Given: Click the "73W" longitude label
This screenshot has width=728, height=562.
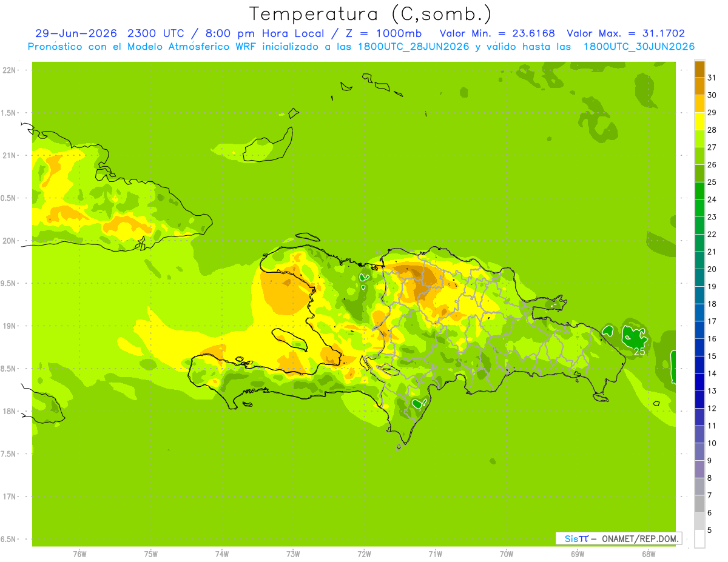Looking at the screenshot, I should [x=293, y=554].
